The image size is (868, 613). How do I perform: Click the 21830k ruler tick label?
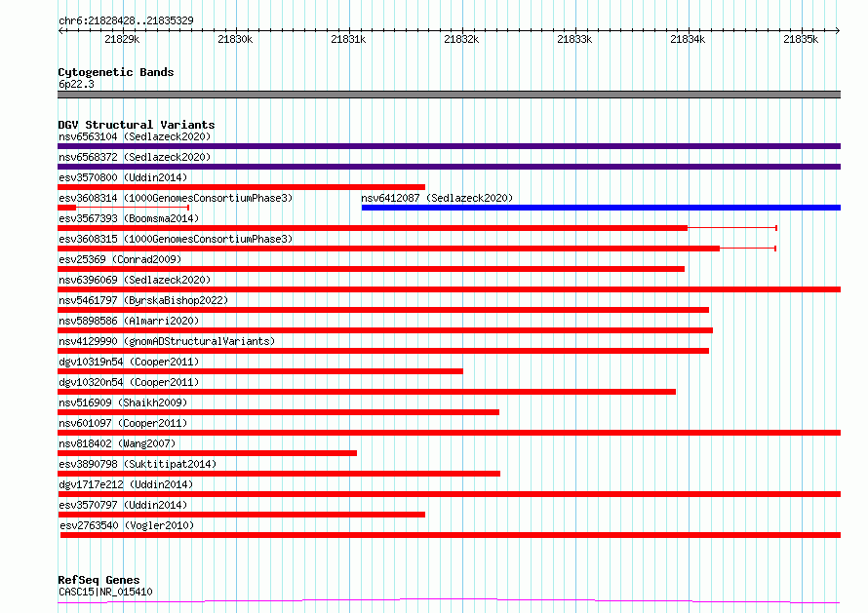235,39
